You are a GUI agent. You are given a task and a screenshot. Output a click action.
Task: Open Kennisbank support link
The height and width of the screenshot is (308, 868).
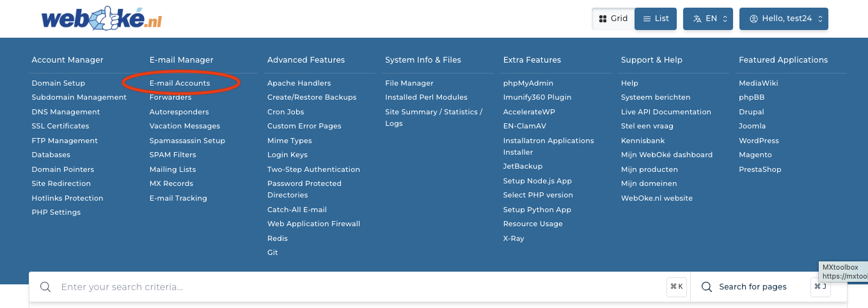click(x=643, y=141)
